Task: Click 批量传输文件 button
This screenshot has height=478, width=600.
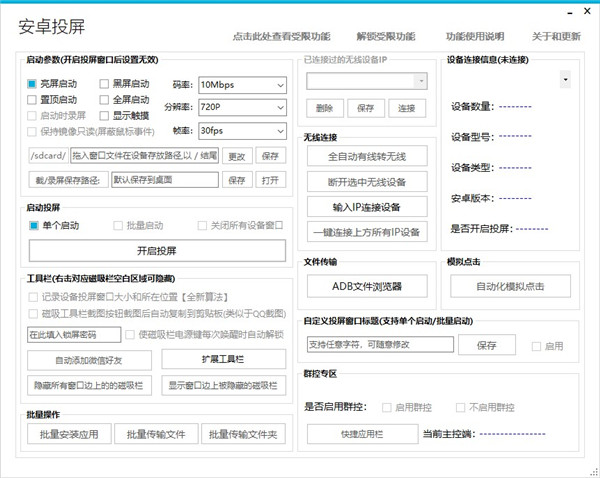Action: pyautogui.click(x=156, y=434)
